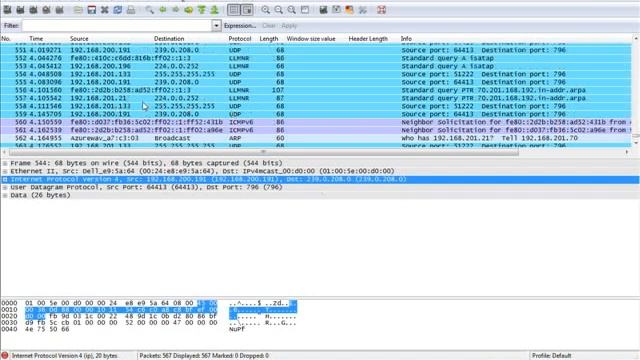Image resolution: width=640 pixels, height=360 pixels.
Task: Sort by Length column header
Action: (x=269, y=39)
